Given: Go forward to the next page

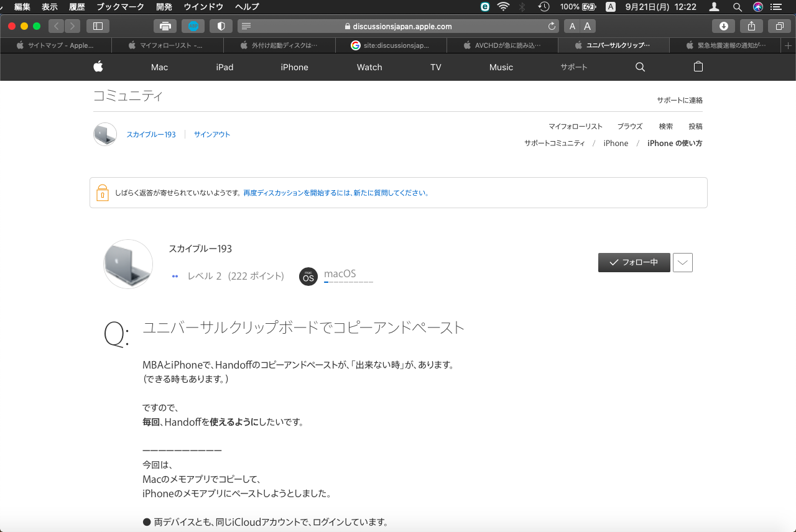Looking at the screenshot, I should coord(73,26).
